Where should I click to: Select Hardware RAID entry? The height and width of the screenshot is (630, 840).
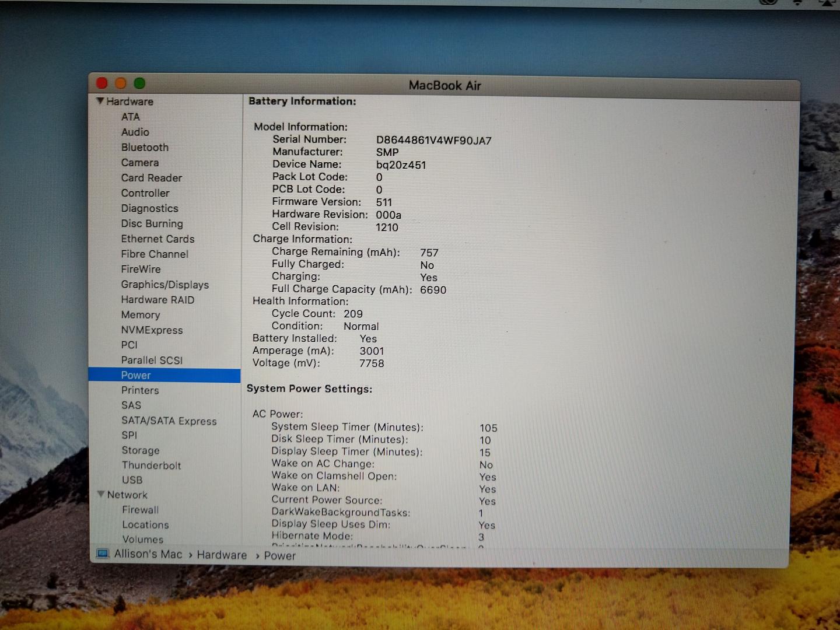coord(158,300)
